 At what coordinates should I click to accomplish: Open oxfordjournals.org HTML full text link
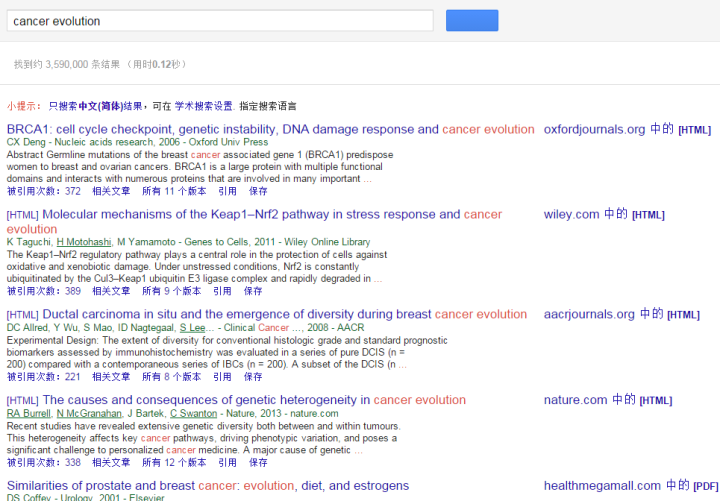pyautogui.click(x=627, y=129)
